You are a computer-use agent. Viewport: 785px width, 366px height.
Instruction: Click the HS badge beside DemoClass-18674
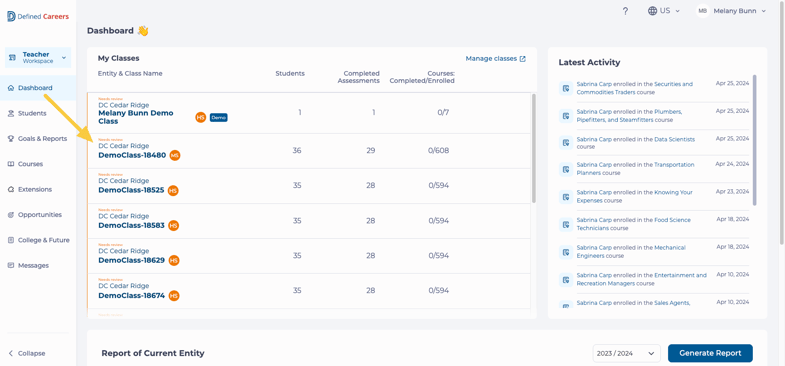pos(174,296)
